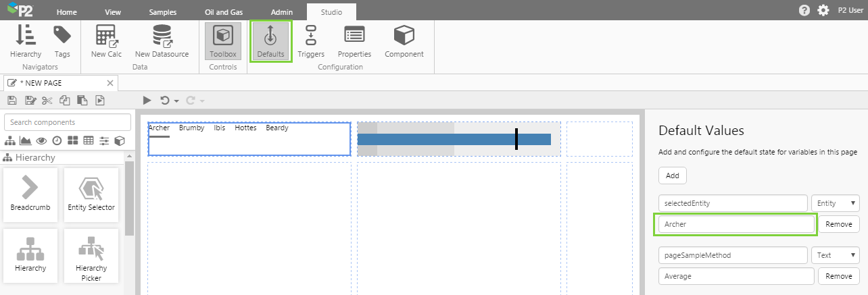Viewport: 868px width, 295px height.
Task: Filter toolbox by chart components icon
Action: pos(26,141)
